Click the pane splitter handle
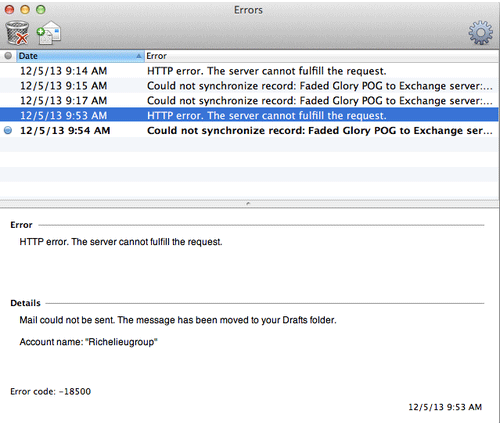Viewport: 500px width, 423px height. tap(248, 203)
